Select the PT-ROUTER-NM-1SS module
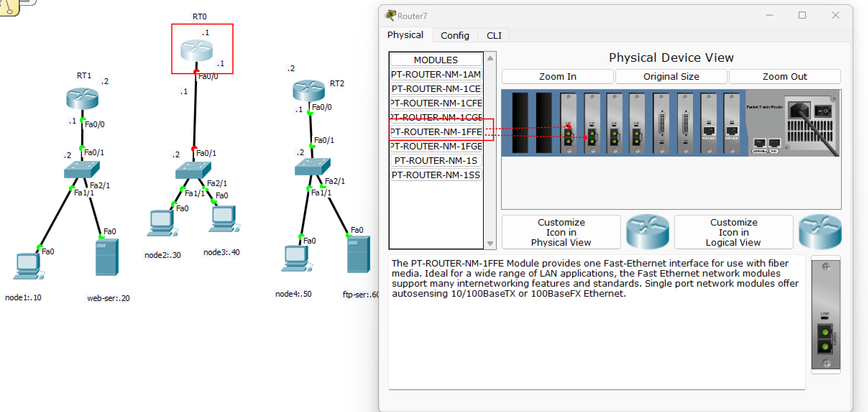Screen dimensions: 868x412 [x=436, y=175]
